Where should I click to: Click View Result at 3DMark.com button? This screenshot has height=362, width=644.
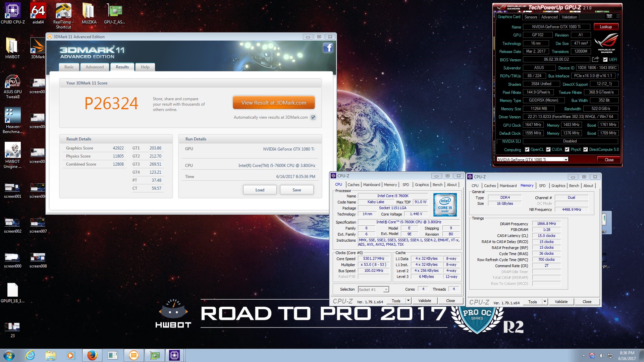[274, 103]
